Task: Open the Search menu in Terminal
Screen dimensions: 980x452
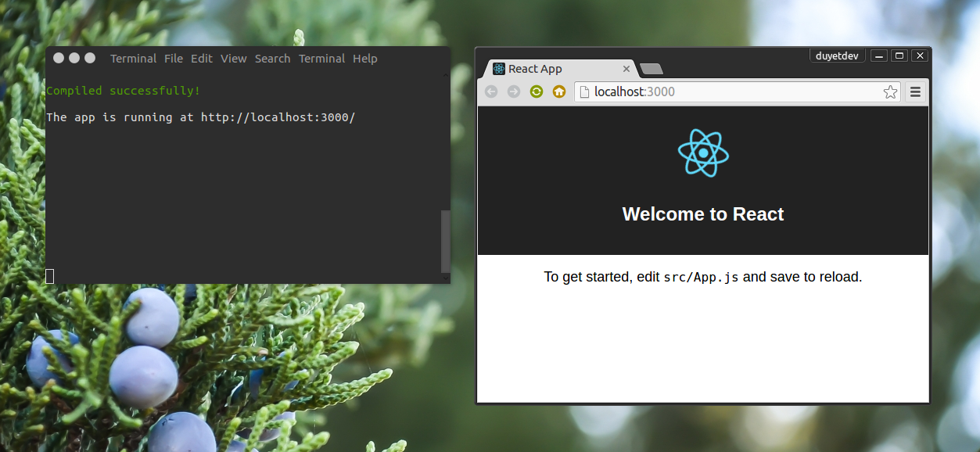Action: (x=273, y=59)
